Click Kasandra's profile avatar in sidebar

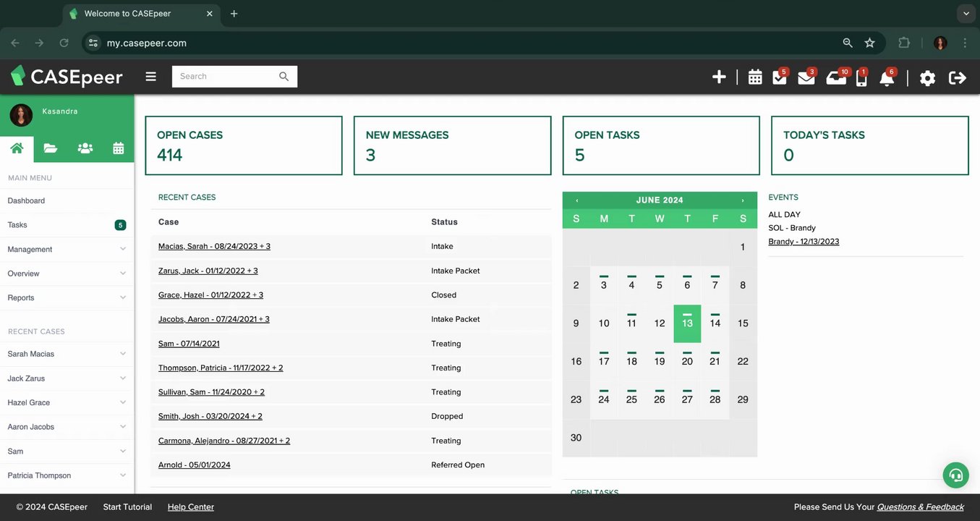click(x=21, y=115)
